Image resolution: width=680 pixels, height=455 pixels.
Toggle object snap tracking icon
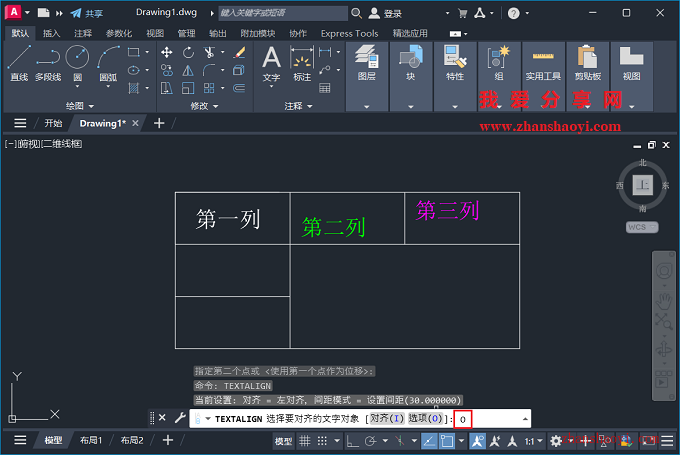click(x=429, y=441)
